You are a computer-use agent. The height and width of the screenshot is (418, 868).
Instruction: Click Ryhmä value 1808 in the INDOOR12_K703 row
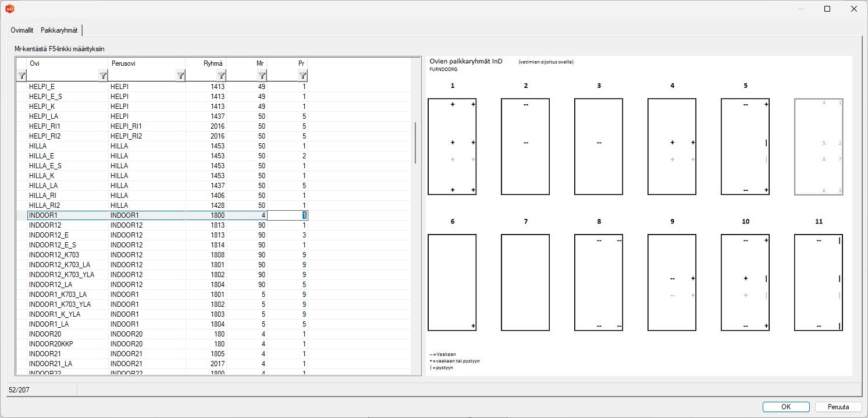[x=206, y=255]
